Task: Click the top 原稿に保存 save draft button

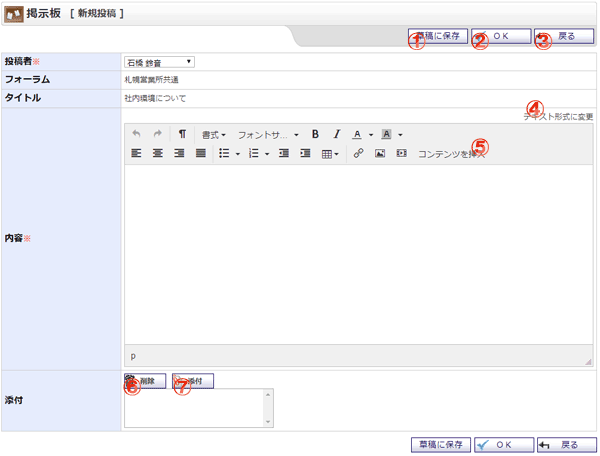Action: click(431, 36)
